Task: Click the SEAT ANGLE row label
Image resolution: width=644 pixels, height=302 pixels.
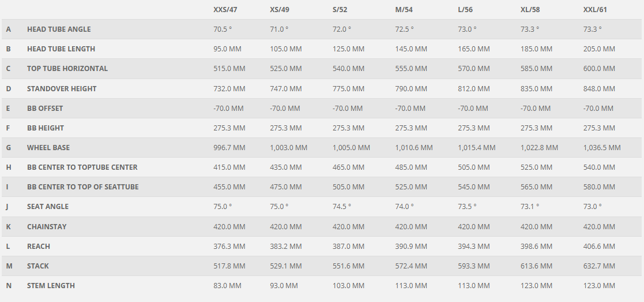Action: 48,207
